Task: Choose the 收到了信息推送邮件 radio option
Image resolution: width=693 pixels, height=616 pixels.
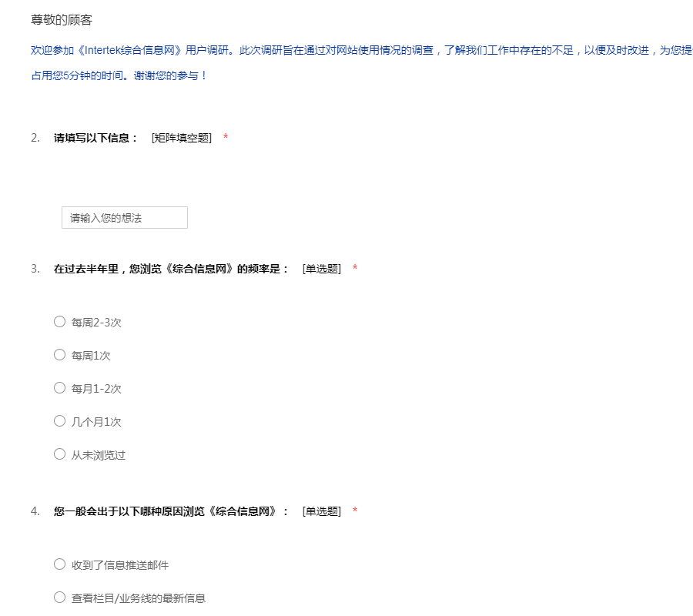Action: tap(59, 564)
